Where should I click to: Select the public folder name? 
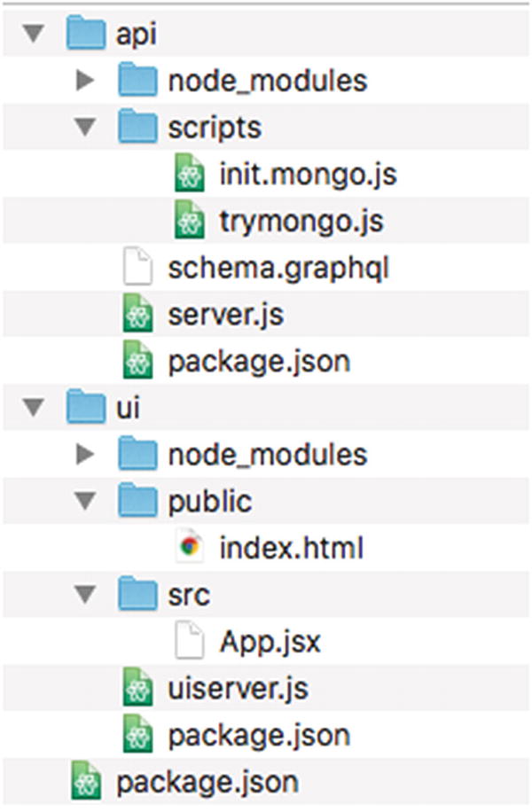point(209,502)
